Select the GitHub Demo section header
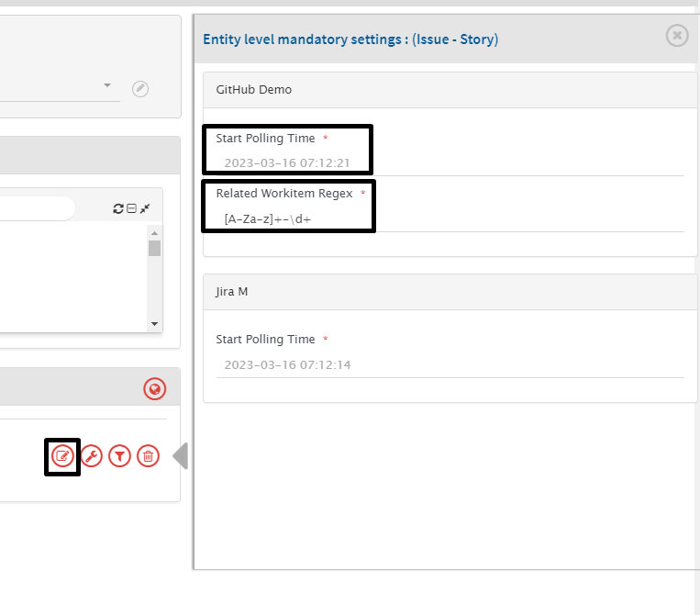 pos(450,90)
